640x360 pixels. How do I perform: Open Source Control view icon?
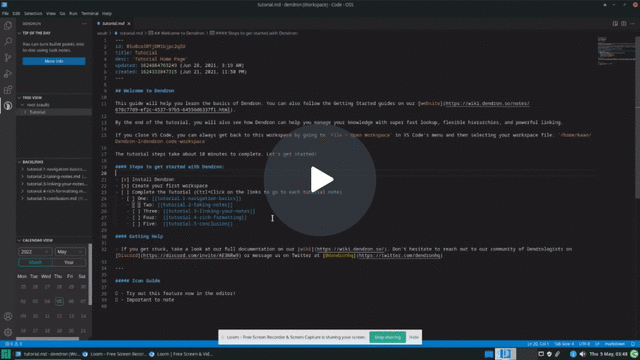tap(8, 58)
